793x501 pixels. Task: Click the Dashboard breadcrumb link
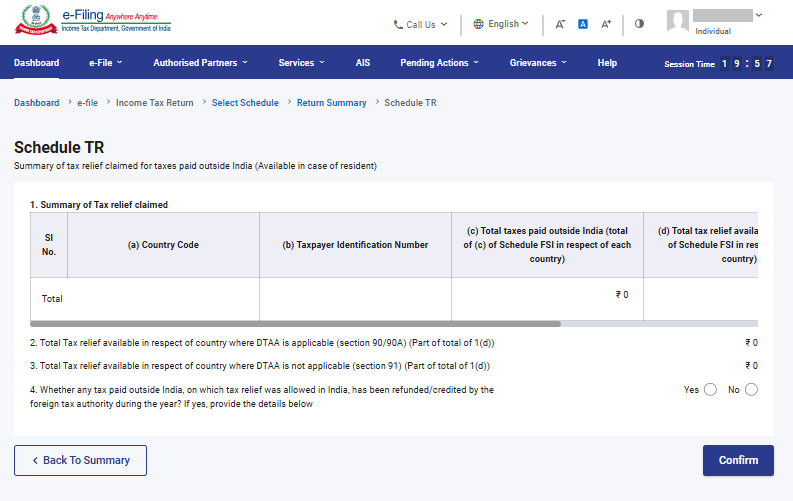click(x=36, y=103)
